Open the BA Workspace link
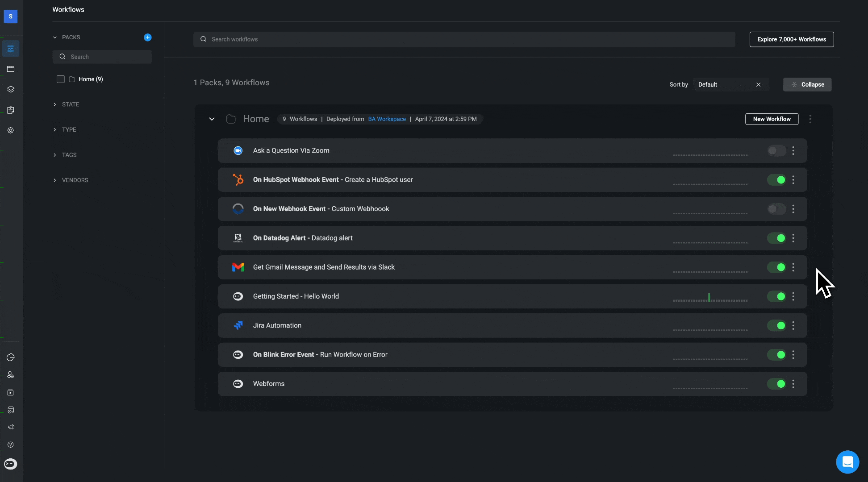Viewport: 868px width, 482px height. click(x=387, y=119)
